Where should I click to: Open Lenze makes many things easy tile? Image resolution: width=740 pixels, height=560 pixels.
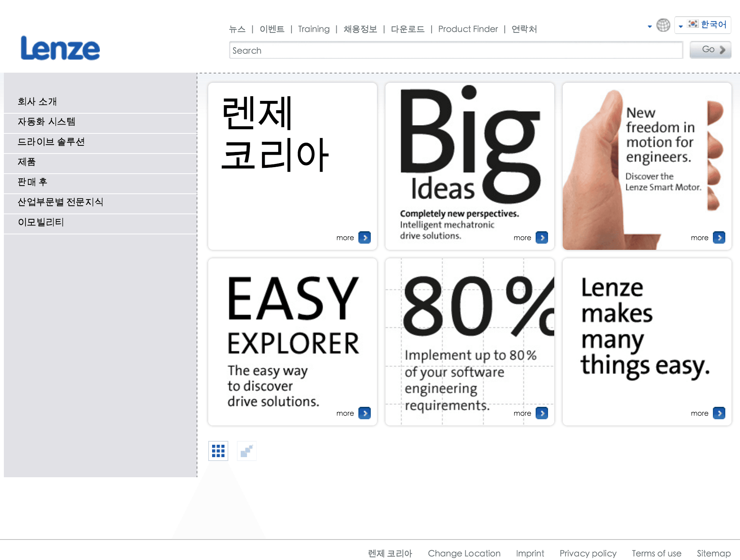pos(647,342)
